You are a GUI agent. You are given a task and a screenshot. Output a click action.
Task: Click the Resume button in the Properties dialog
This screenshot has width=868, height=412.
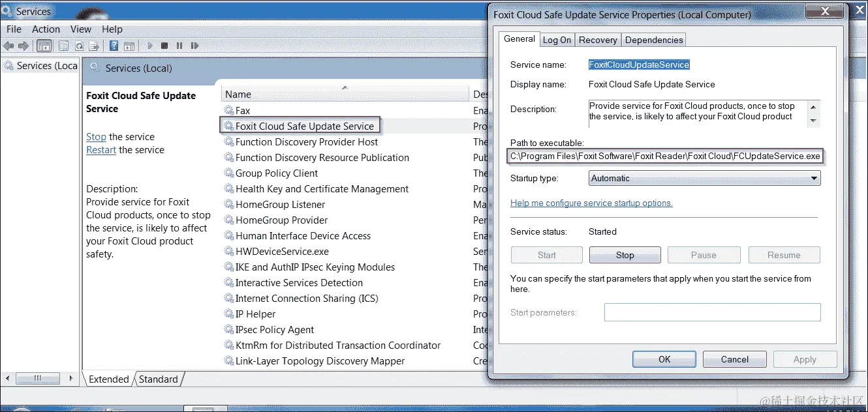click(784, 255)
